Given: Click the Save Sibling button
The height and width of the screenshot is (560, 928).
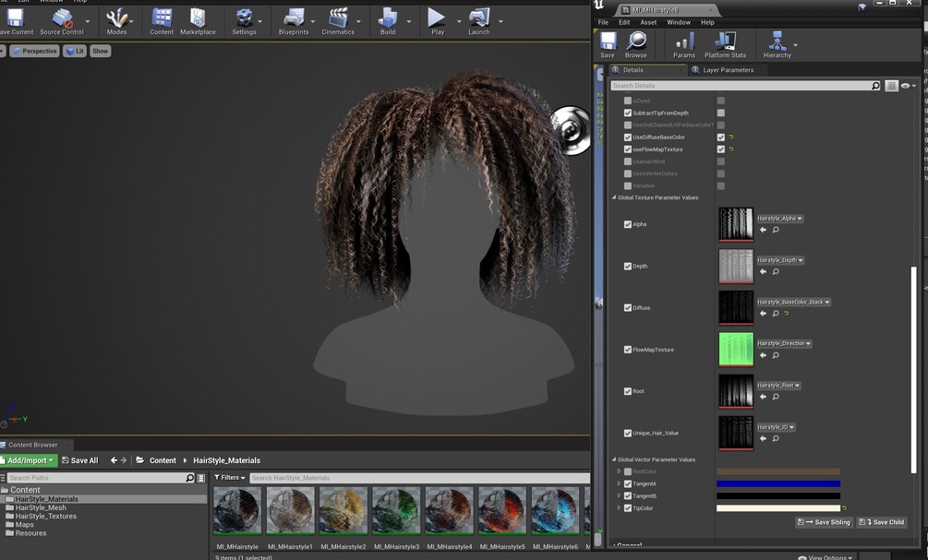Looking at the screenshot, I should point(824,522).
